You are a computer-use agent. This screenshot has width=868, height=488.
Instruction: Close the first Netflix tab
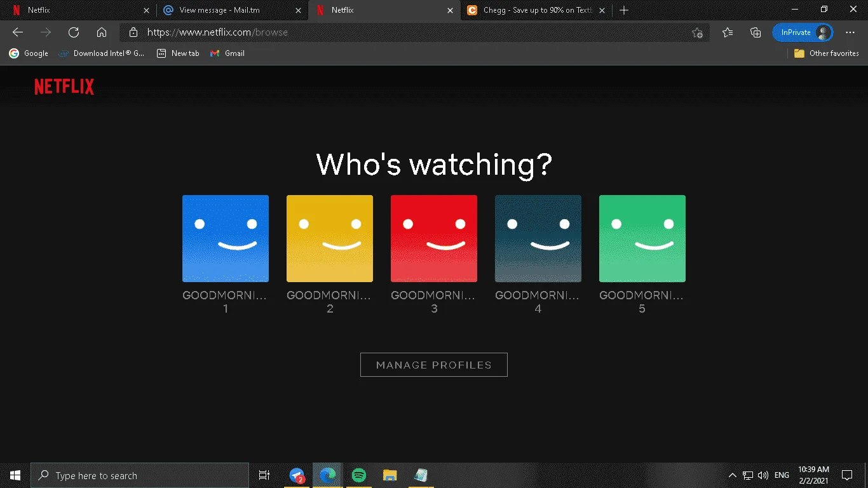click(147, 10)
